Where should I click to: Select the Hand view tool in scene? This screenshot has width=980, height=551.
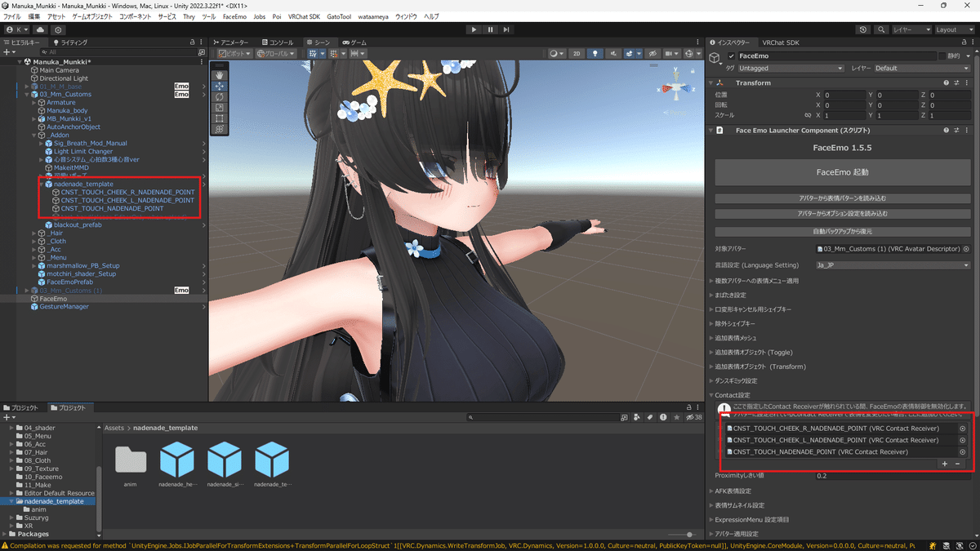click(x=220, y=74)
